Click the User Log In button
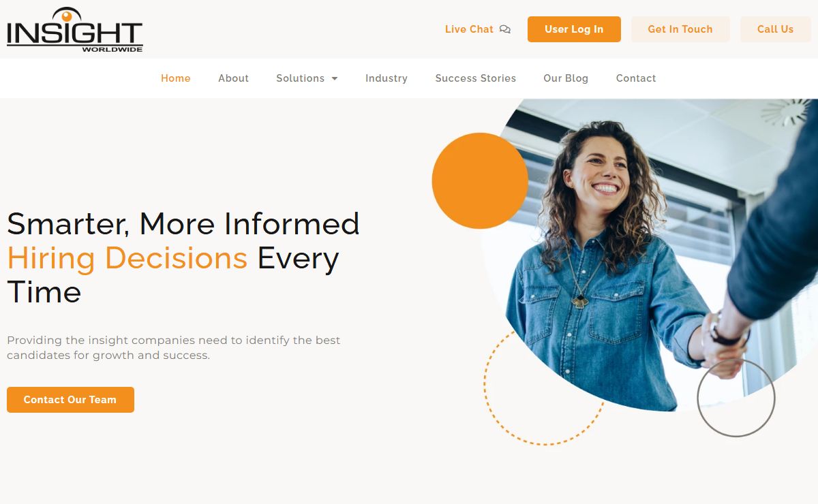The height and width of the screenshot is (504, 818). coord(574,29)
